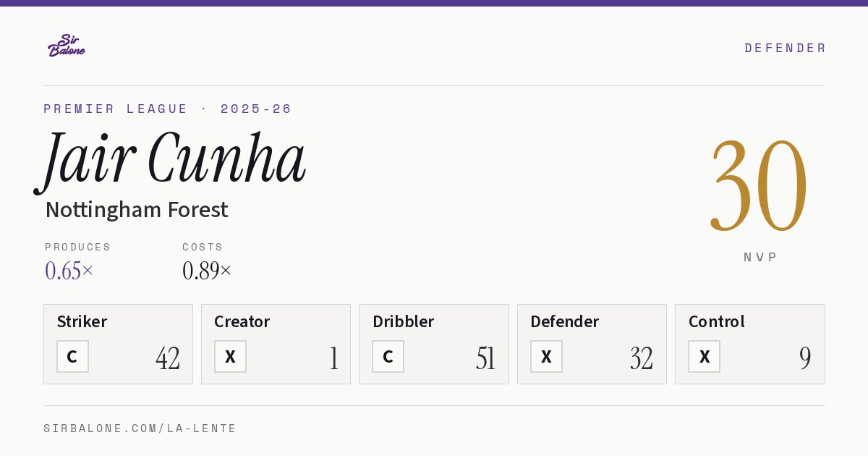This screenshot has width=868, height=456.
Task: Click the Dribbler grade C badge
Action: [x=388, y=356]
